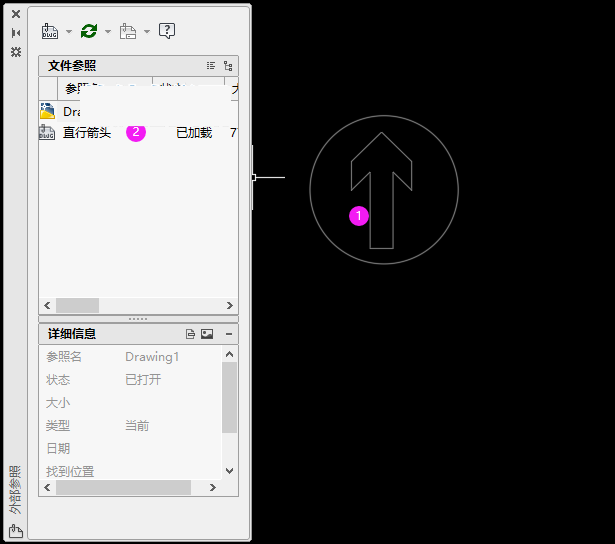Click the Attach DWG icon
Viewport: 615px width, 544px height.
click(x=50, y=31)
